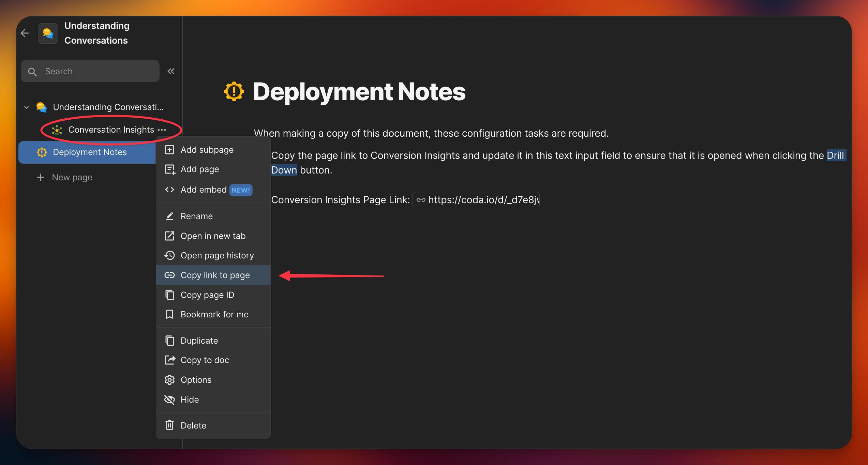Click the Understanding Conversati... chat icon in tree
Viewport: 868px width, 465px height.
click(x=42, y=107)
